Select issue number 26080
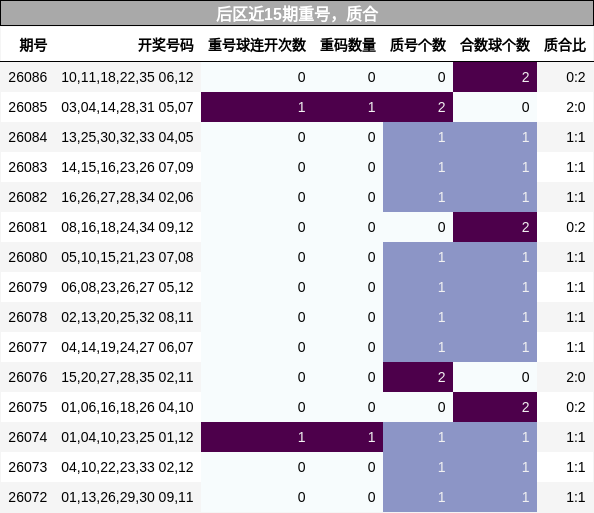This screenshot has height=513, width=594. (x=28, y=257)
